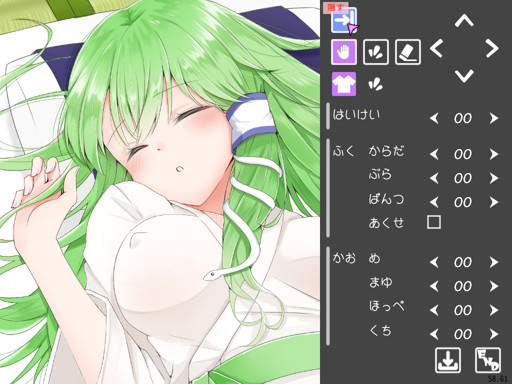Decrease the め eye value
512x384 pixels.
click(x=434, y=262)
